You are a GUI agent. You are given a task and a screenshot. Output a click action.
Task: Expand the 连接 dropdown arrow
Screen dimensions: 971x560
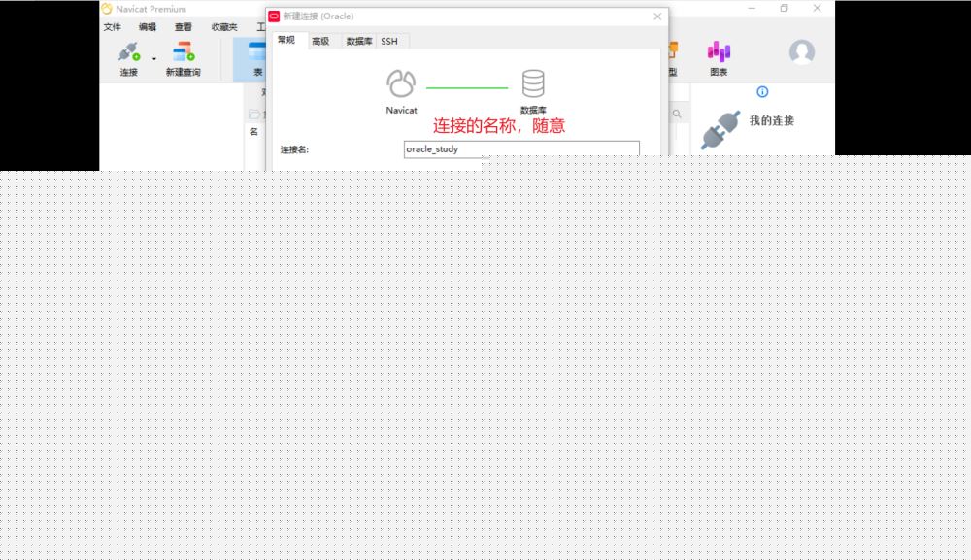(153, 59)
